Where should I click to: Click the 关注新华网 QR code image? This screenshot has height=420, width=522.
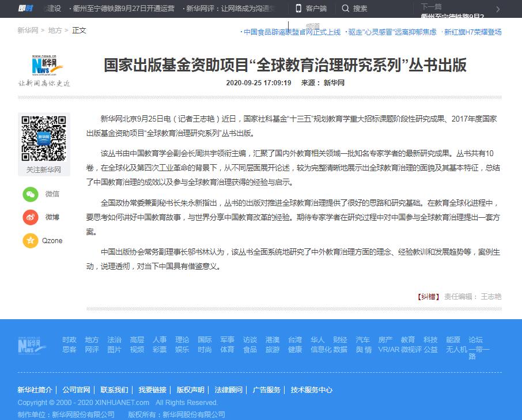click(x=44, y=138)
